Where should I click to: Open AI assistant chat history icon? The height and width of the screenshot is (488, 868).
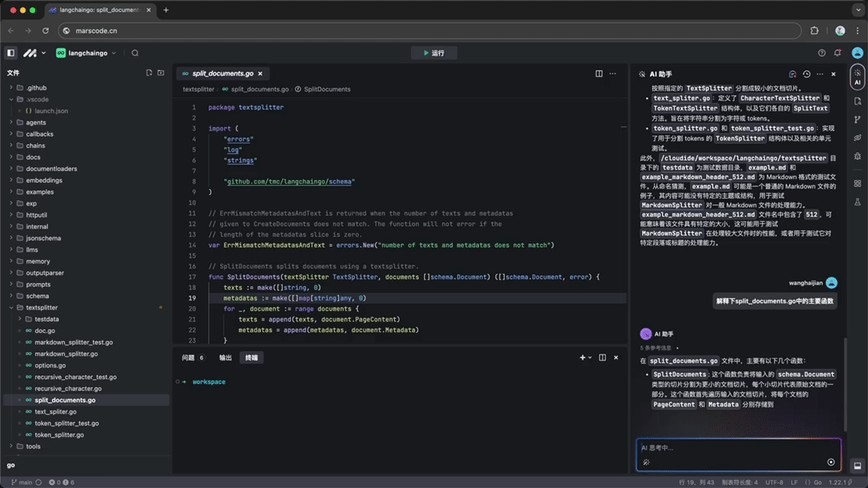pos(806,75)
